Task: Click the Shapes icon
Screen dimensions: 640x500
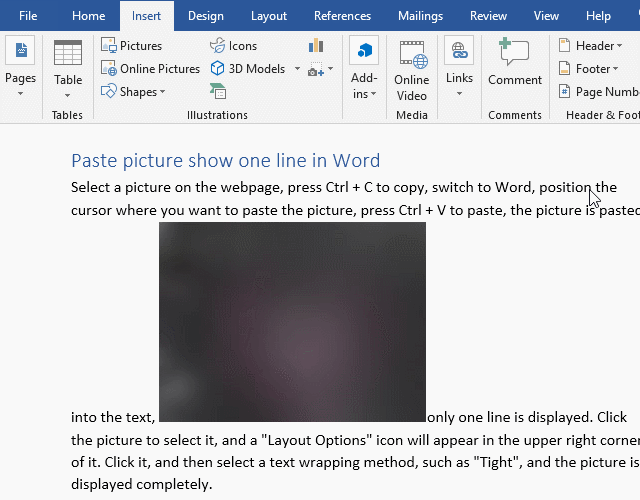Action: (109, 91)
